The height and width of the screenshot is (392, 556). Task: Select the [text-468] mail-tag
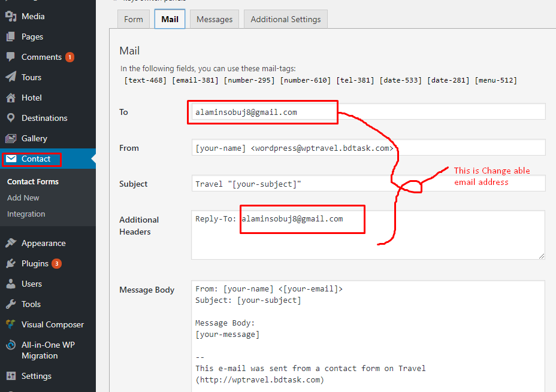(146, 80)
